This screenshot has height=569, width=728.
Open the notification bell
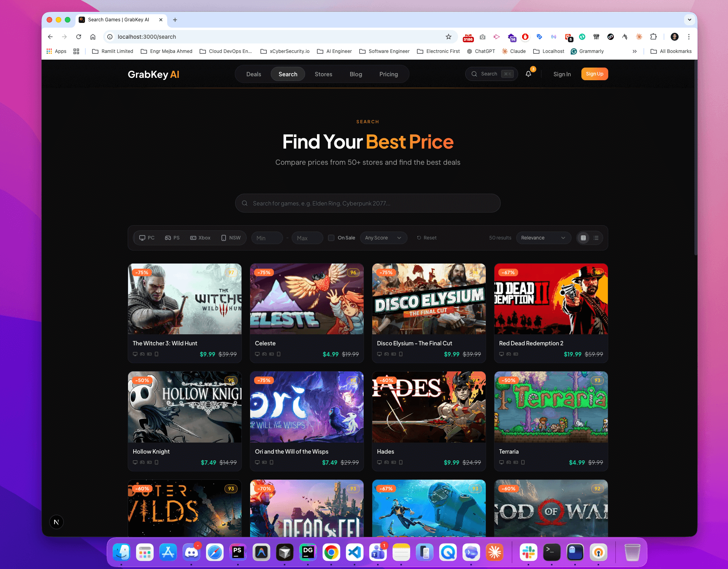pos(528,73)
